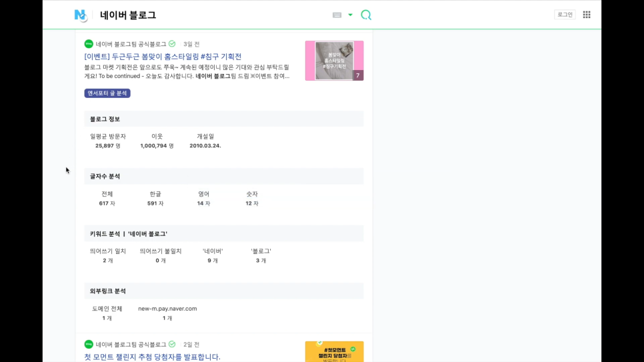Select the 띄어쓰기 불일치 label

click(161, 251)
